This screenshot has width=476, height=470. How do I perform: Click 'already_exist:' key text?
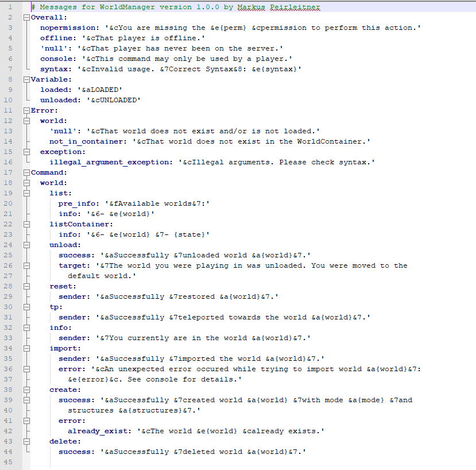tap(99, 430)
